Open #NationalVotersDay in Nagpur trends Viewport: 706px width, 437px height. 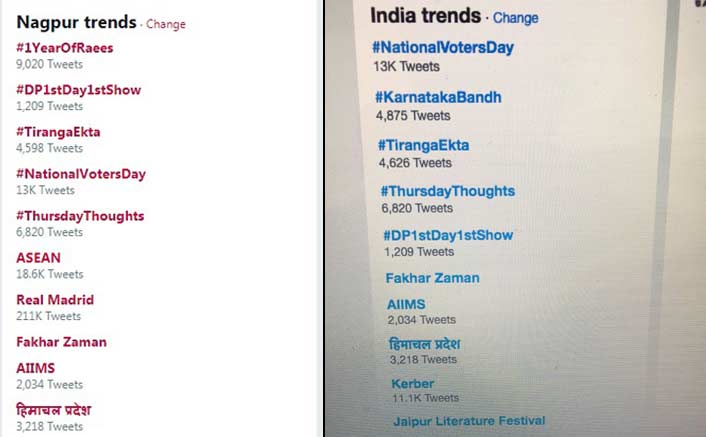tap(81, 174)
